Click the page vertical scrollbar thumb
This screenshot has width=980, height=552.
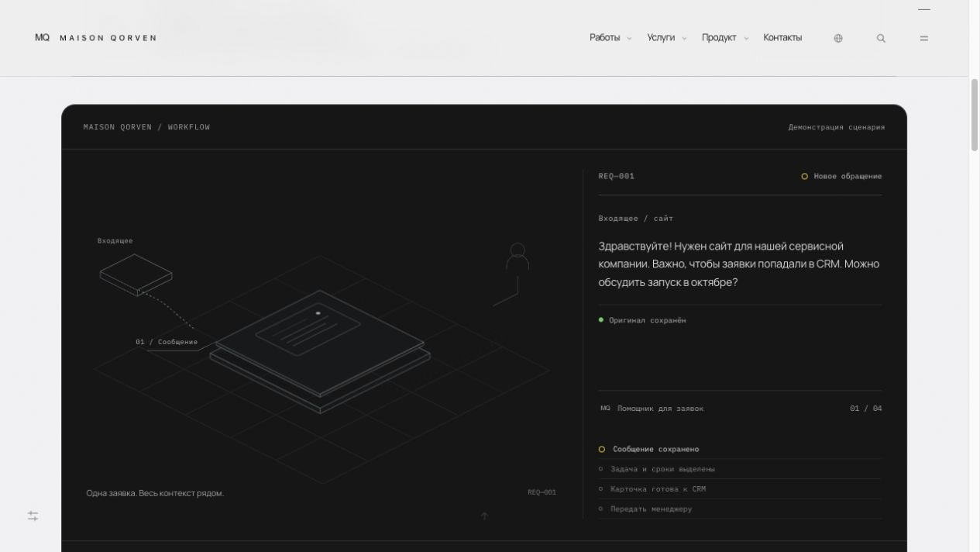[x=975, y=115]
